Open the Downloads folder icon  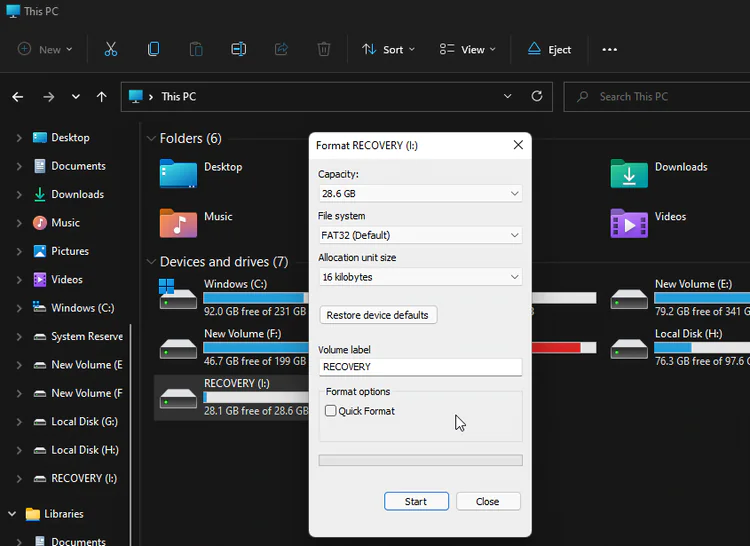point(629,174)
